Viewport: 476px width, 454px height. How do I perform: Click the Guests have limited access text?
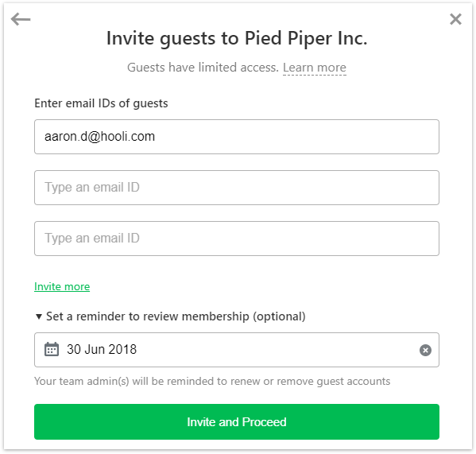[x=203, y=68]
